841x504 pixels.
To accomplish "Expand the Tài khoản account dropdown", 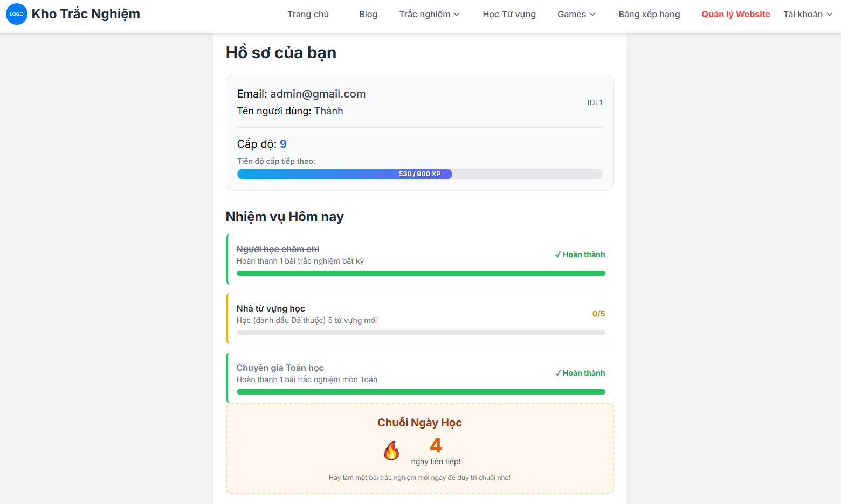I will pyautogui.click(x=808, y=15).
